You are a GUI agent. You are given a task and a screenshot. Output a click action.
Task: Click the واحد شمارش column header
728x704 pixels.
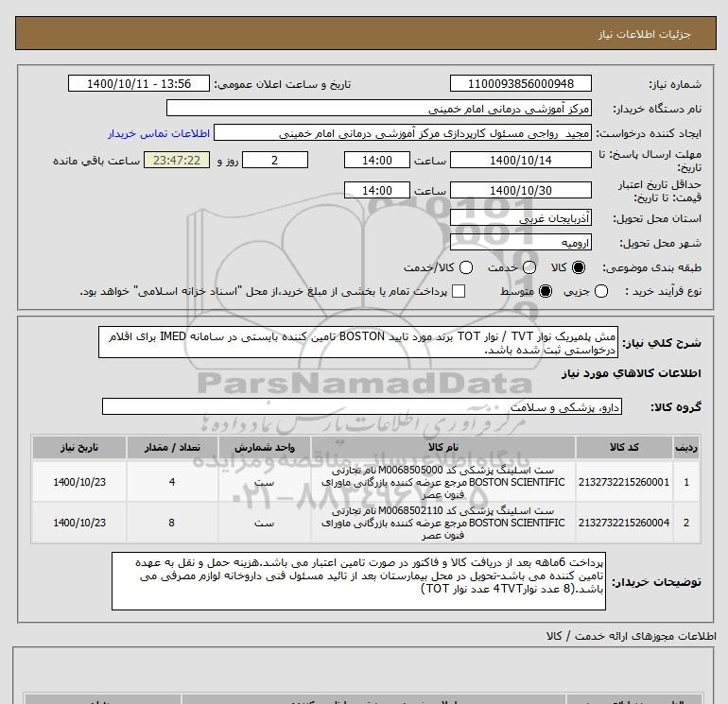[x=264, y=447]
